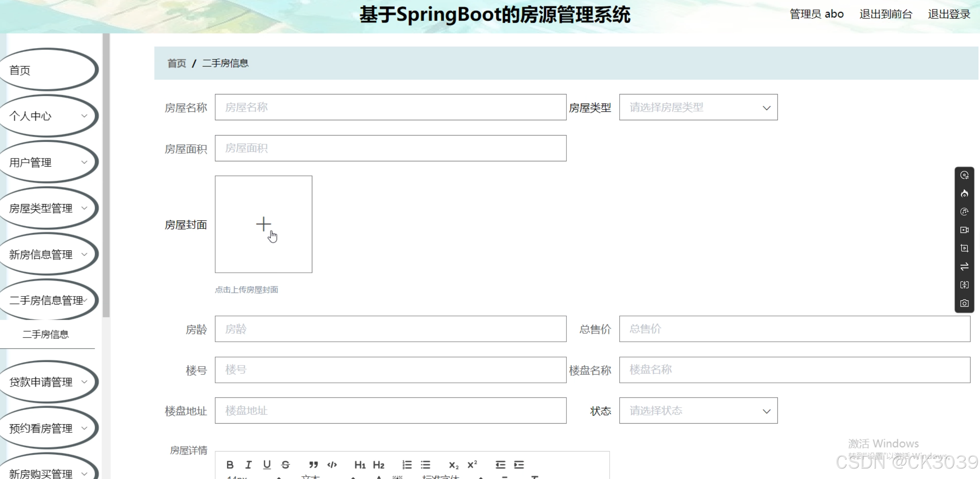Click the 点击上传房屋封面 hint text
This screenshot has height=479, width=980.
point(246,290)
